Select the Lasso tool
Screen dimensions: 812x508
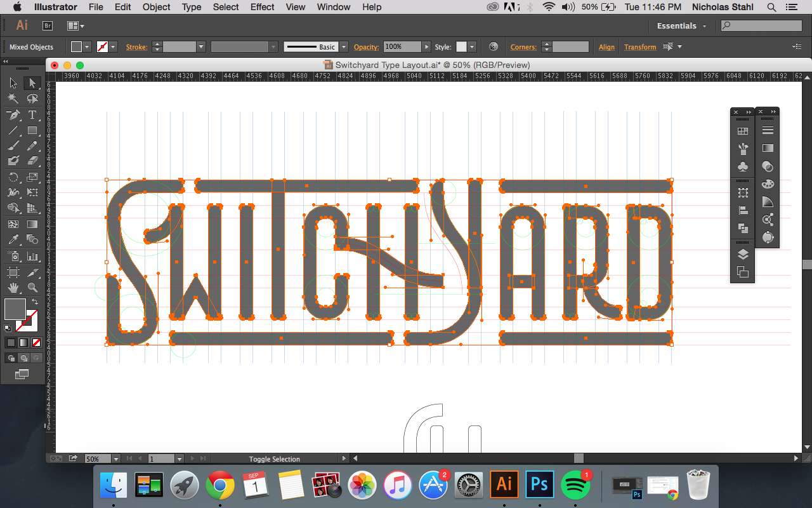pyautogui.click(x=32, y=99)
